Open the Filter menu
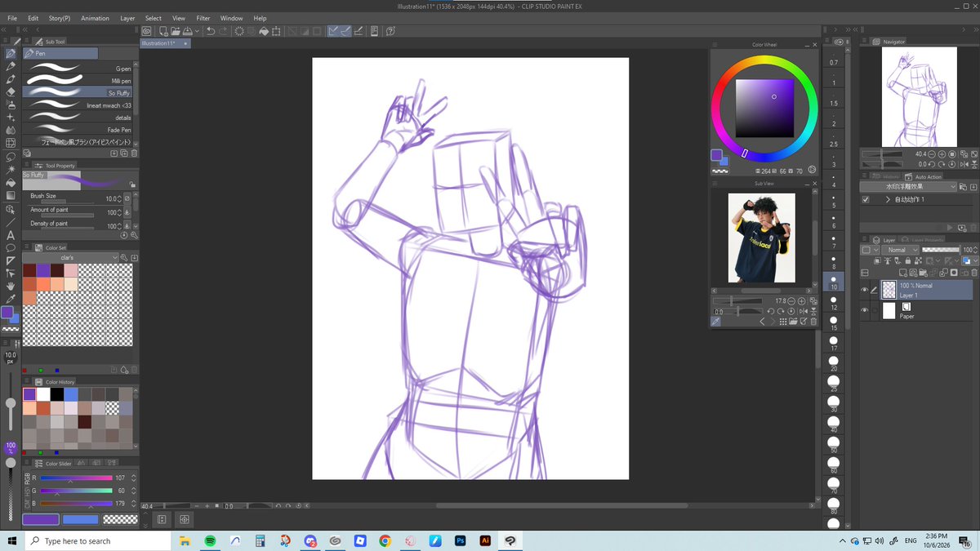The height and width of the screenshot is (551, 980). [x=203, y=18]
